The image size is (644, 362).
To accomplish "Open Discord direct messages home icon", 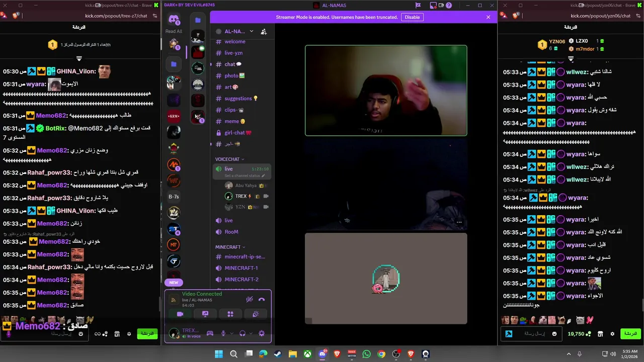I will [174, 20].
